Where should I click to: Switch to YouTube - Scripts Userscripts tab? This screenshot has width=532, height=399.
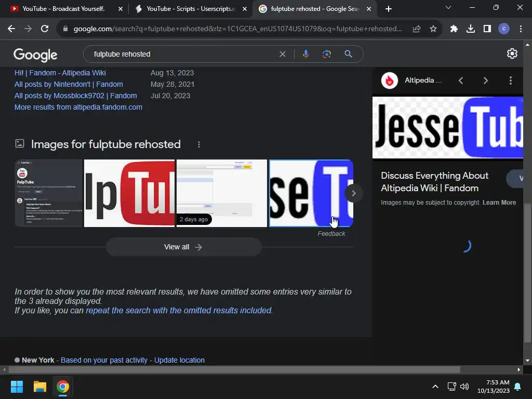tap(191, 9)
